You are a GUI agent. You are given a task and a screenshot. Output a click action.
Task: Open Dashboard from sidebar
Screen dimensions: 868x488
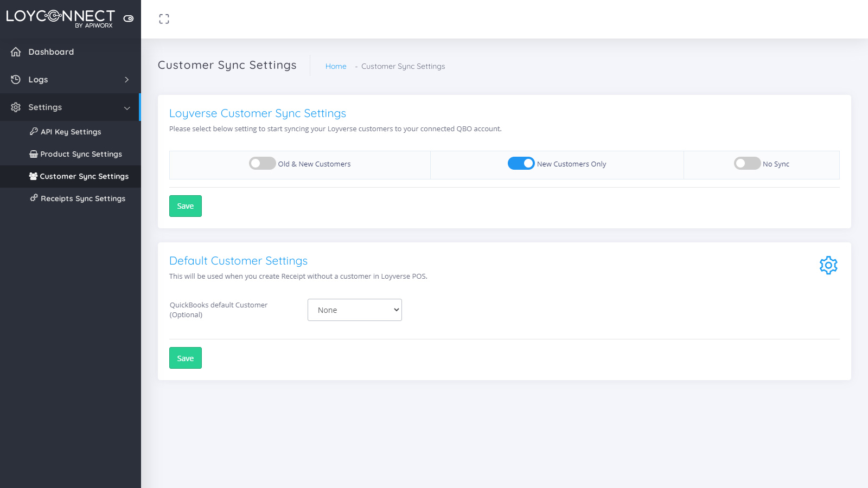coord(69,52)
